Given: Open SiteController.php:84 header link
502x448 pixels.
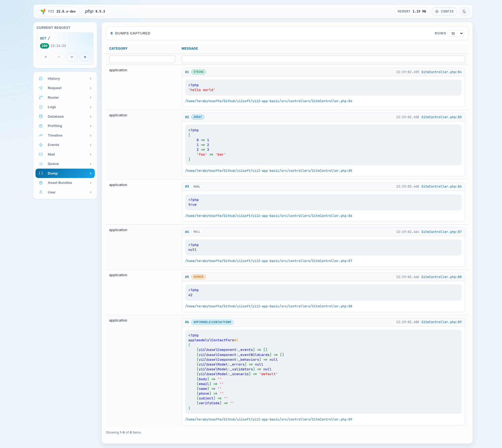Looking at the screenshot, I should point(441,72).
